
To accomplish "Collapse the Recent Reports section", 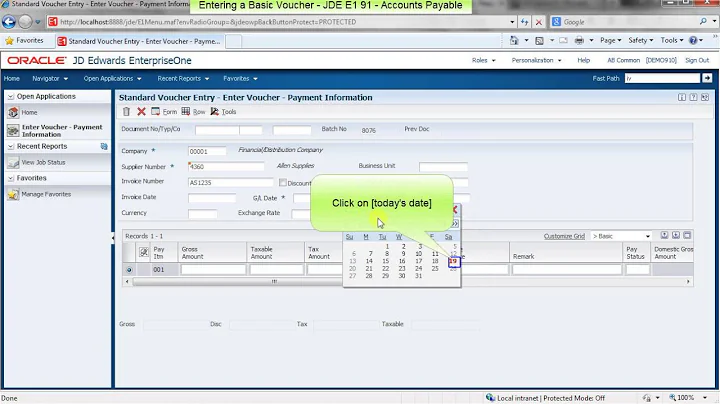I will point(11,146).
